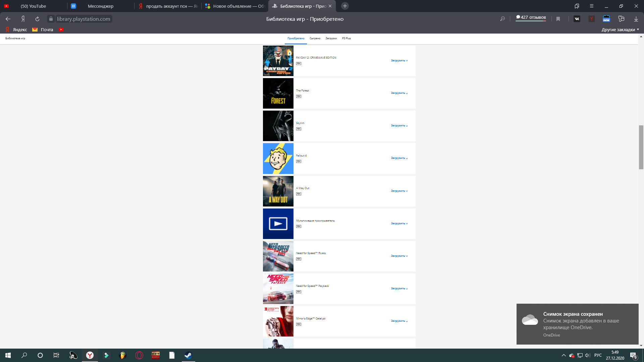The width and height of the screenshot is (644, 362).
Task: Expand Загрузить for Need for Speed Payback
Action: (399, 289)
